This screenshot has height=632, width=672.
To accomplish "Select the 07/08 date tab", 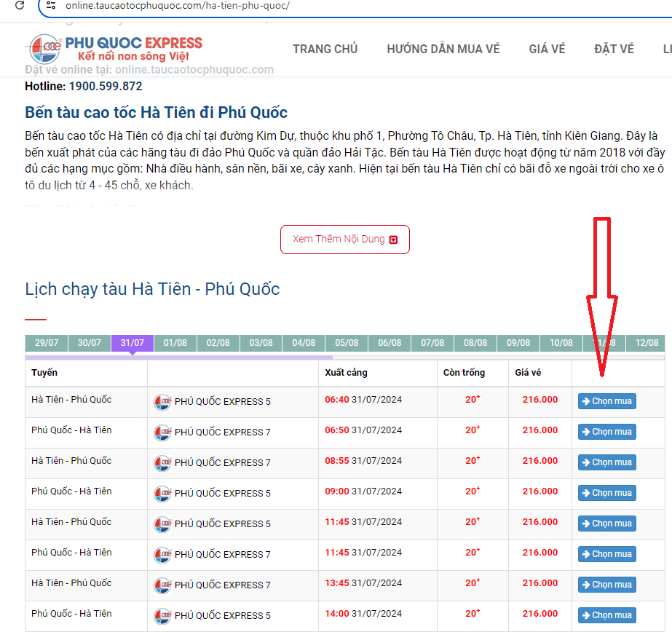I will 432,343.
